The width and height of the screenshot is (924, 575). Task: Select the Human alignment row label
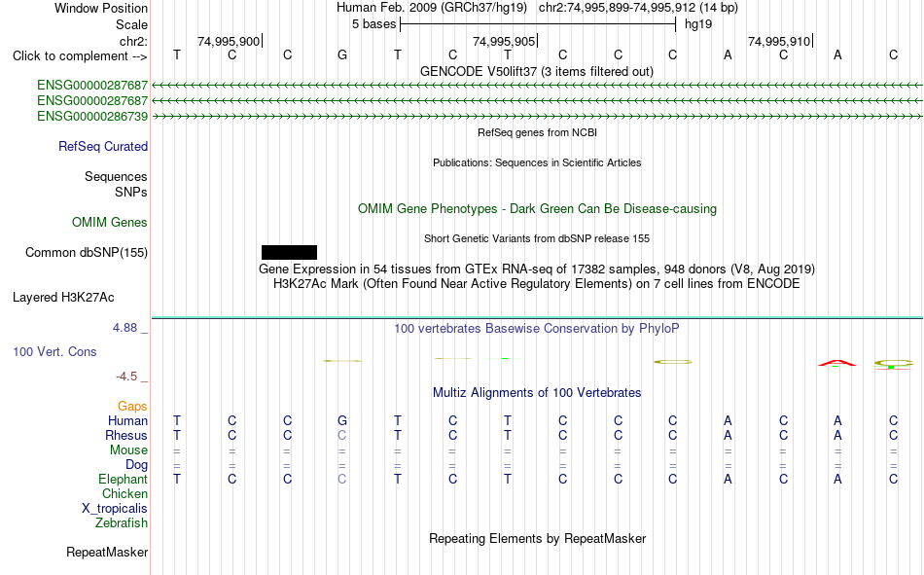pos(127,420)
